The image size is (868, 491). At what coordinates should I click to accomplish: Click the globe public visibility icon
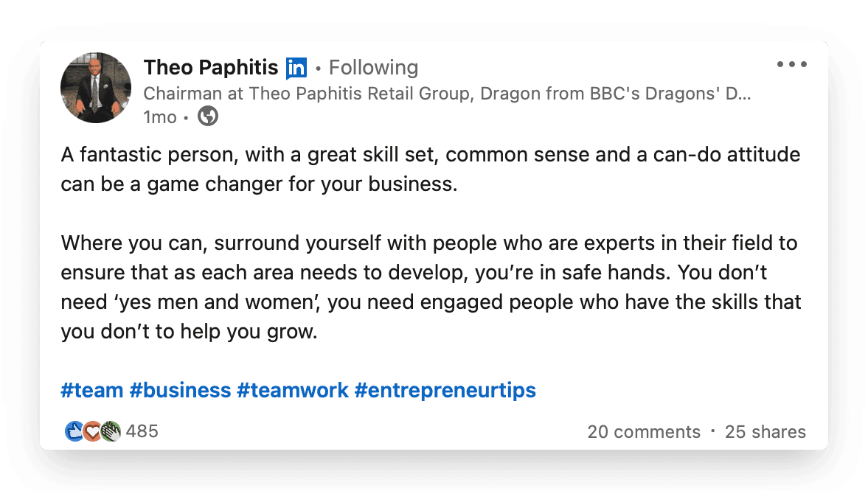tap(208, 116)
